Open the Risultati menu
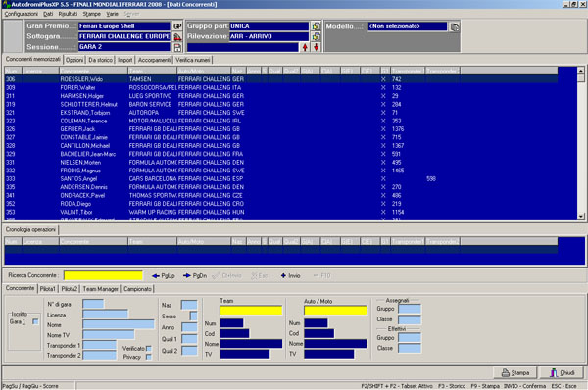This screenshot has width=588, height=390. pyautogui.click(x=68, y=14)
